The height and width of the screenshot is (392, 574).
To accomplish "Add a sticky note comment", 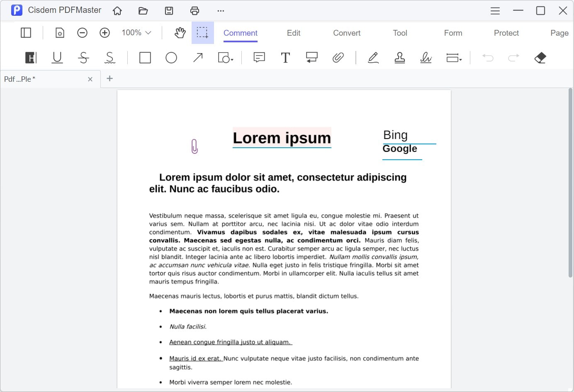I will 259,58.
